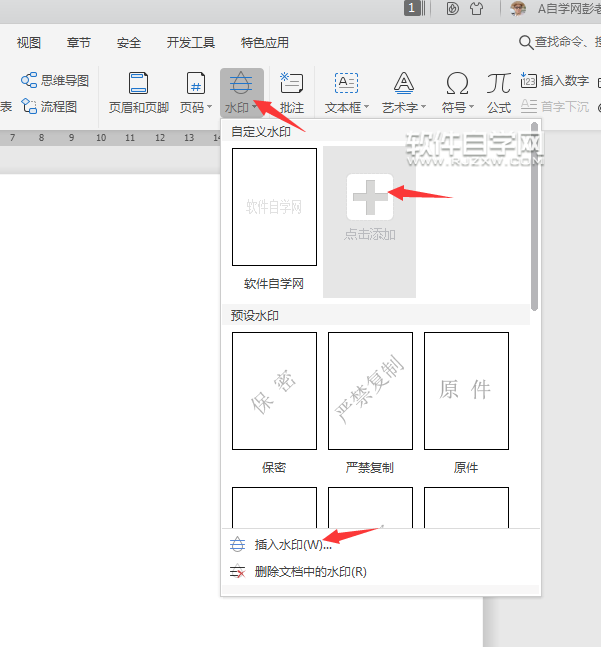Click the shirt skin icon in title bar
Image resolution: width=601 pixels, height=647 pixels.
coord(476,9)
